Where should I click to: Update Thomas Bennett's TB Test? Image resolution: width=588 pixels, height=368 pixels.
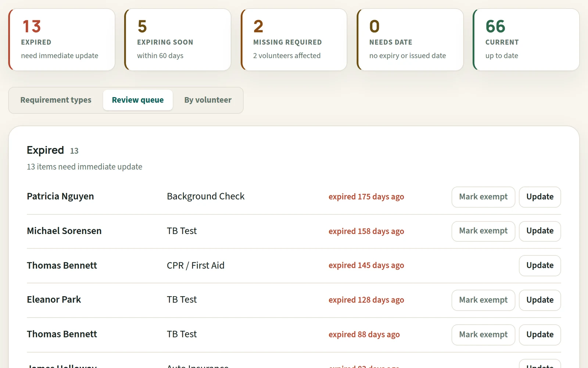point(540,335)
